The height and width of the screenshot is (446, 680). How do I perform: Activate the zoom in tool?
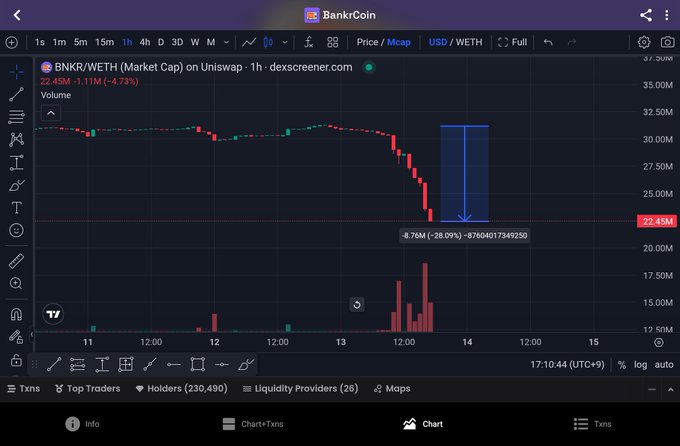16,283
